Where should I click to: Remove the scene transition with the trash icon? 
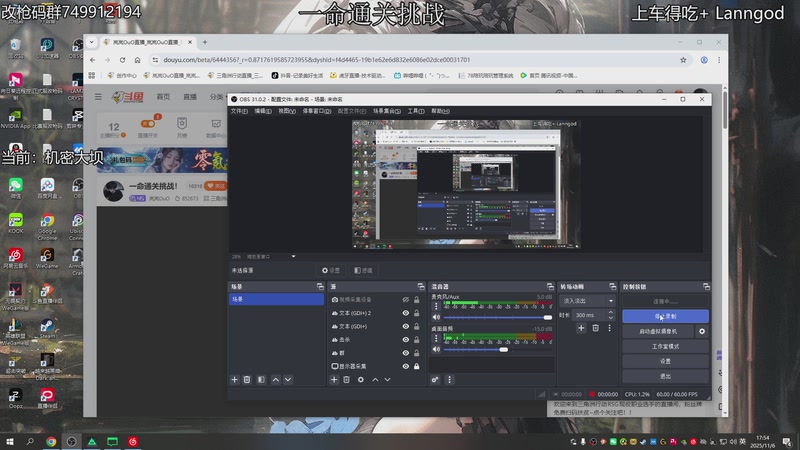[595, 328]
